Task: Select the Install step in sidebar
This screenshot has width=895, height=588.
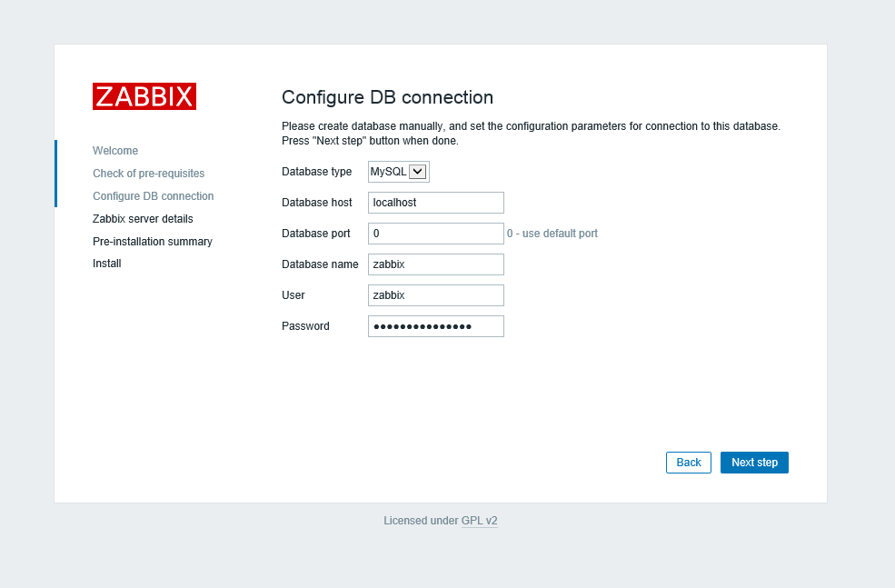Action: 106,264
